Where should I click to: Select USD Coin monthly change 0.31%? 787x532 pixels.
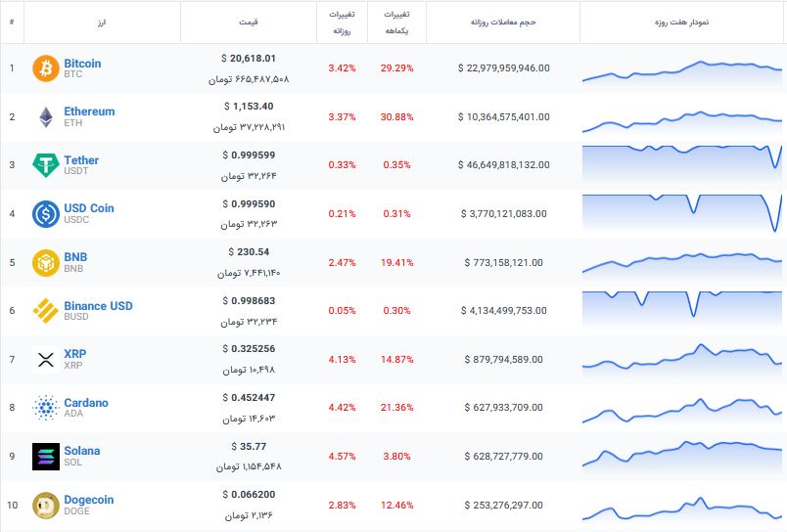tap(396, 214)
